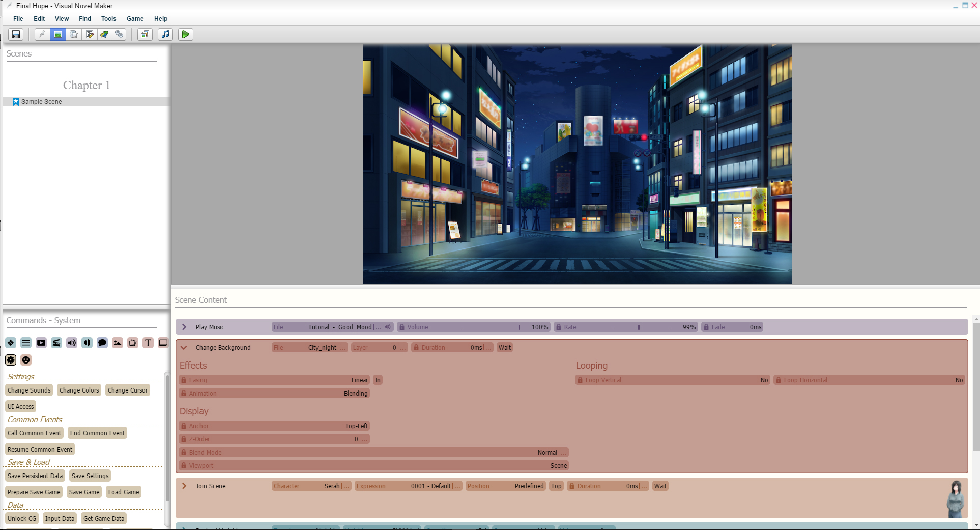Open the Tools menu
This screenshot has height=530, width=980.
[108, 19]
